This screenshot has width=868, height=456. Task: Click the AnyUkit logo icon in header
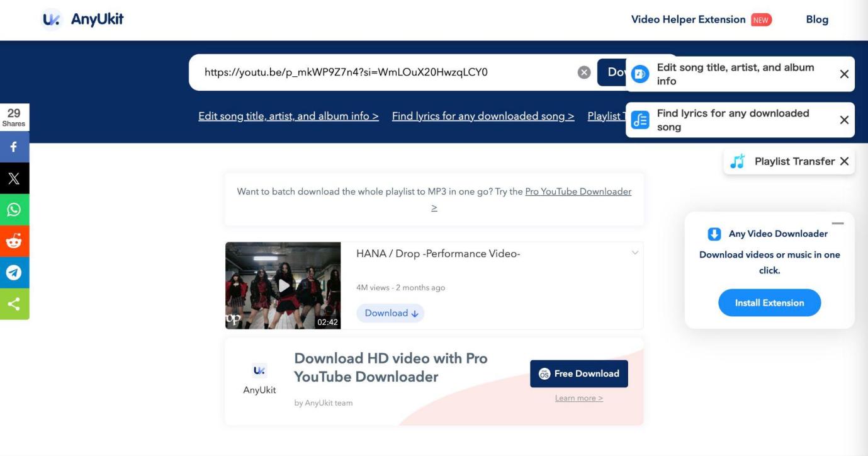pos(52,19)
